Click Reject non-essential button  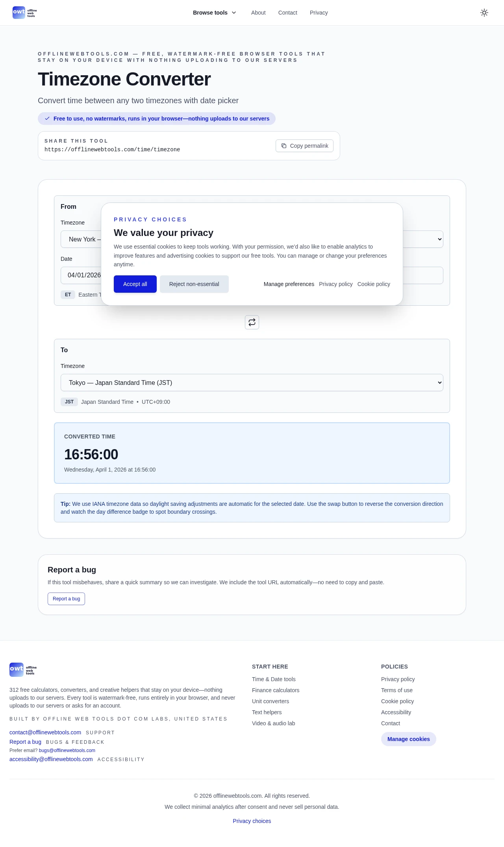pyautogui.click(x=194, y=284)
